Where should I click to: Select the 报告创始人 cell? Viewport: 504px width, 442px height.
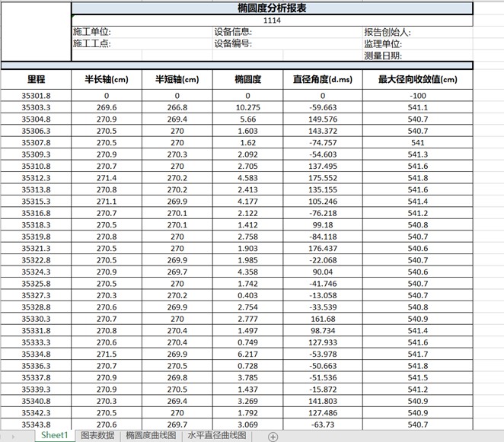click(x=388, y=32)
